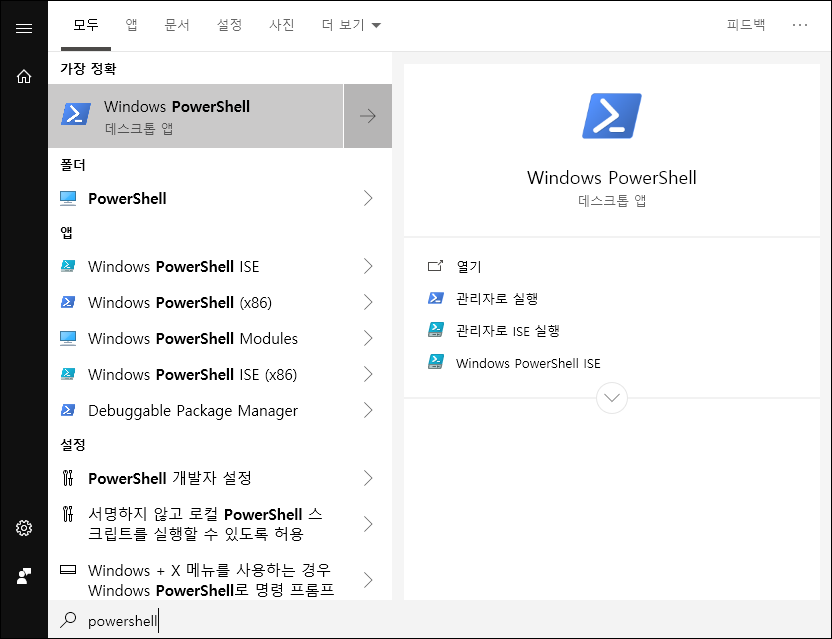Expand the chevron for 서명하지 않고 로컬 PowerShell setting
This screenshot has width=832, height=639.
(368, 524)
